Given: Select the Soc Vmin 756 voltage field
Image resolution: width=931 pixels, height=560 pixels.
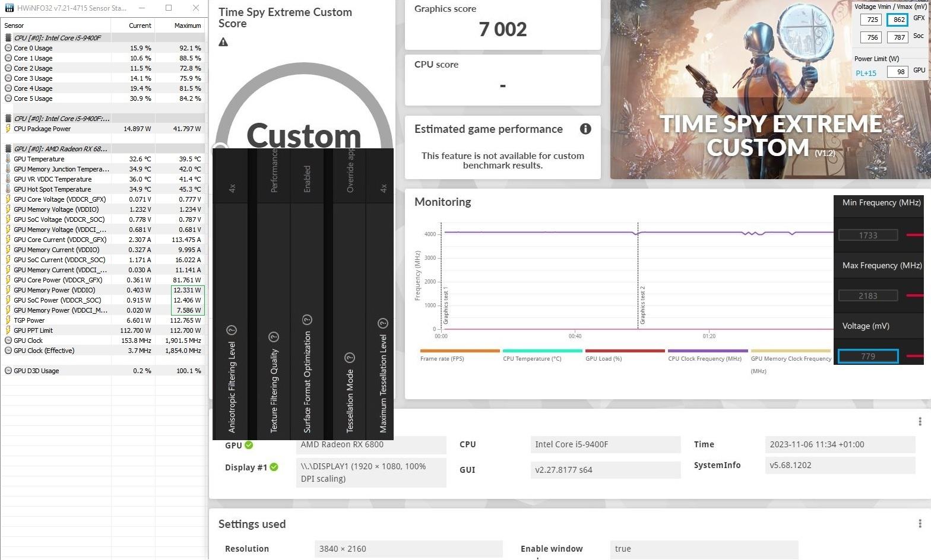Looking at the screenshot, I should click(x=872, y=37).
